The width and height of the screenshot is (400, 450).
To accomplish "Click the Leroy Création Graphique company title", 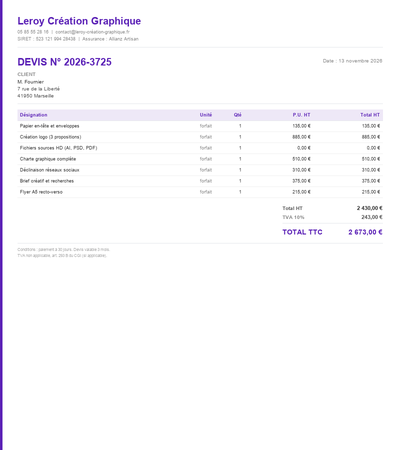I will pos(79,21).
